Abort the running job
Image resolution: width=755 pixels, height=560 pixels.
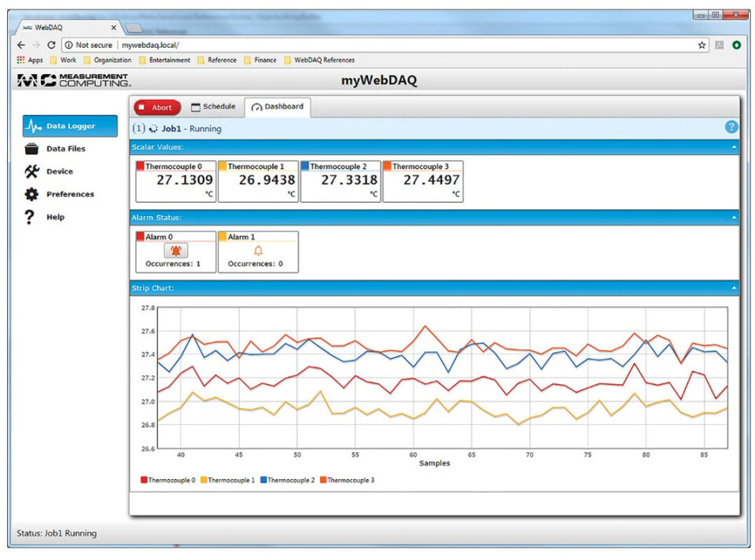[x=157, y=108]
